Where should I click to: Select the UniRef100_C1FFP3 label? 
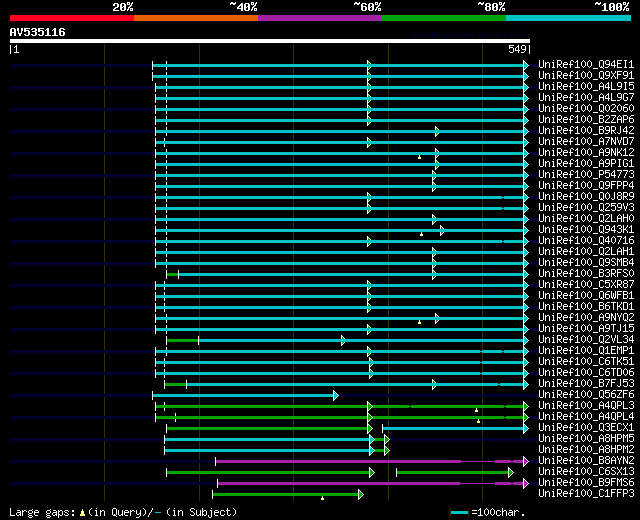click(x=586, y=494)
